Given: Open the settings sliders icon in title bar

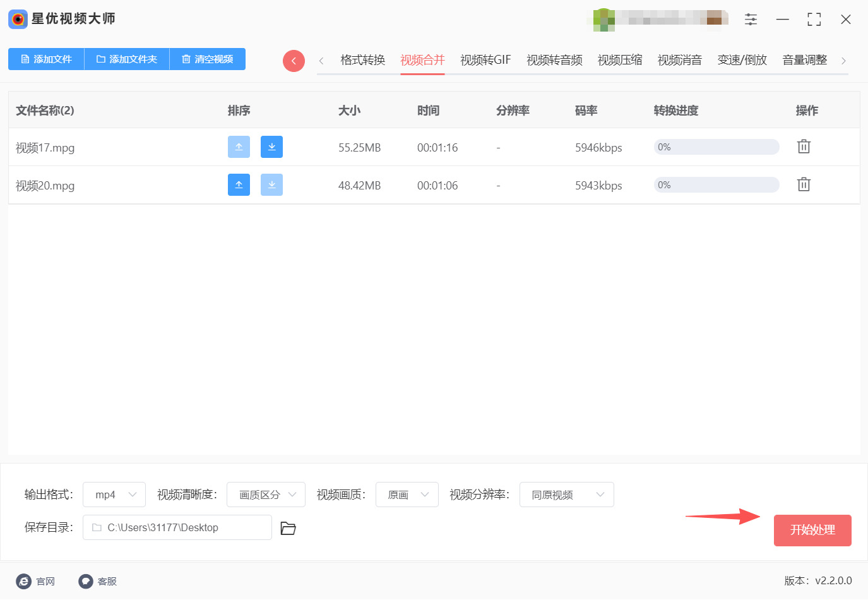Looking at the screenshot, I should (751, 20).
